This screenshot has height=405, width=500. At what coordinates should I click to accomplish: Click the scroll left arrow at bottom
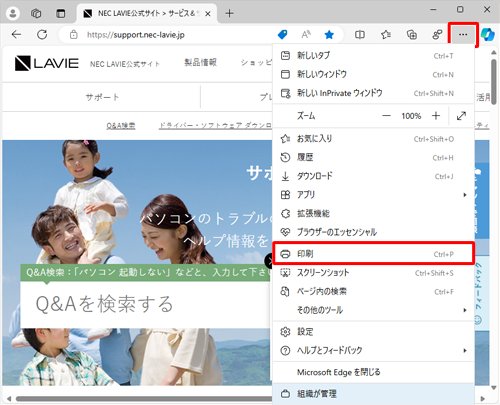[9, 399]
